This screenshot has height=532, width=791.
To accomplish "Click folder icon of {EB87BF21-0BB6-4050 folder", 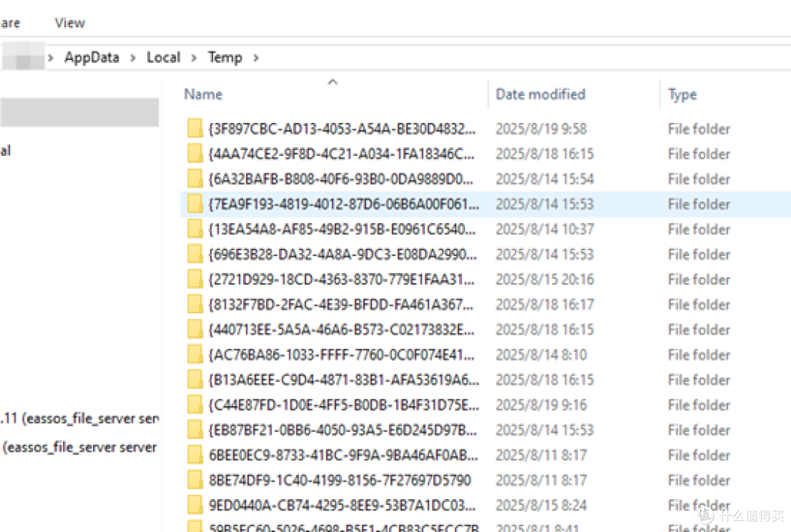I will pyautogui.click(x=195, y=430).
